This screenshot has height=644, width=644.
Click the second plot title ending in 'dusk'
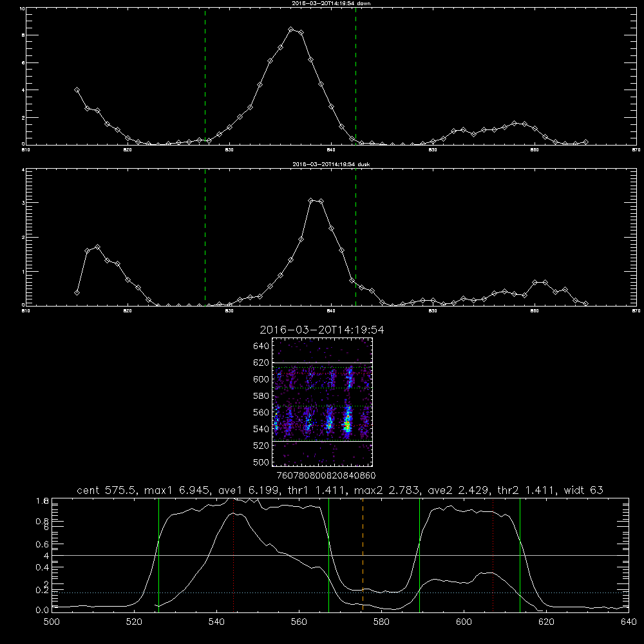click(x=331, y=164)
